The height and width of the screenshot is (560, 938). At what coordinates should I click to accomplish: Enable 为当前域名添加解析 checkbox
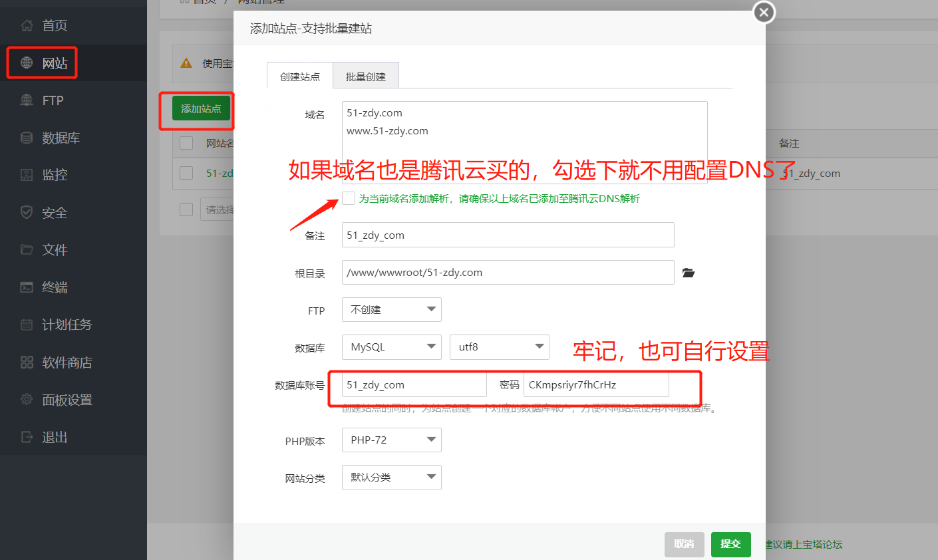click(349, 198)
